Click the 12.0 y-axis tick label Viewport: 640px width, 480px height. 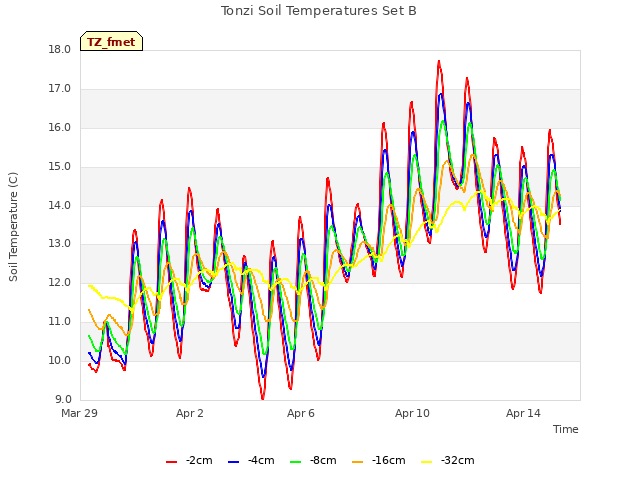coord(60,282)
